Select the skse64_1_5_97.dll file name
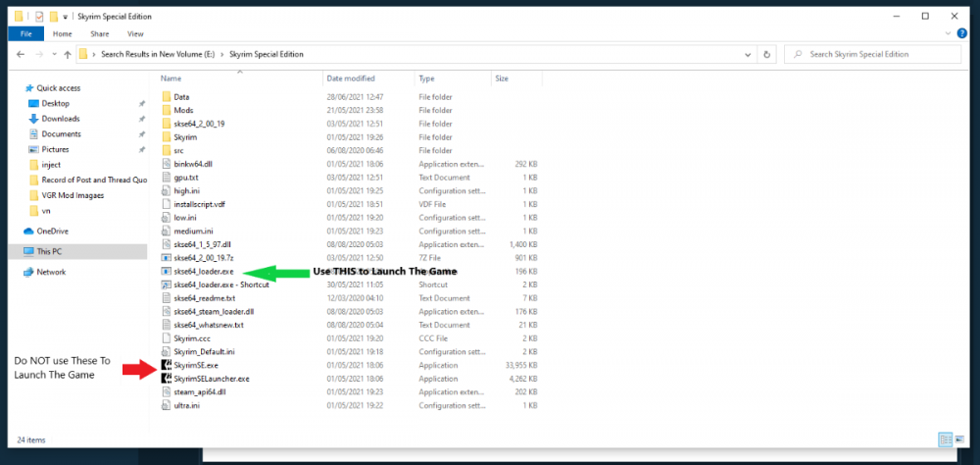Viewport: 980px width, 465px height. (x=202, y=244)
